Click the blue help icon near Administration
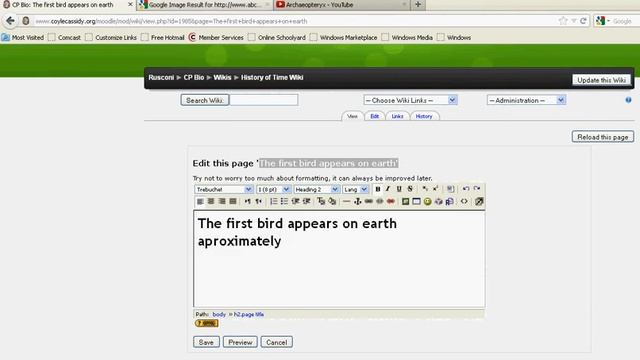Image resolution: width=640 pixels, height=360 pixels. tap(629, 100)
